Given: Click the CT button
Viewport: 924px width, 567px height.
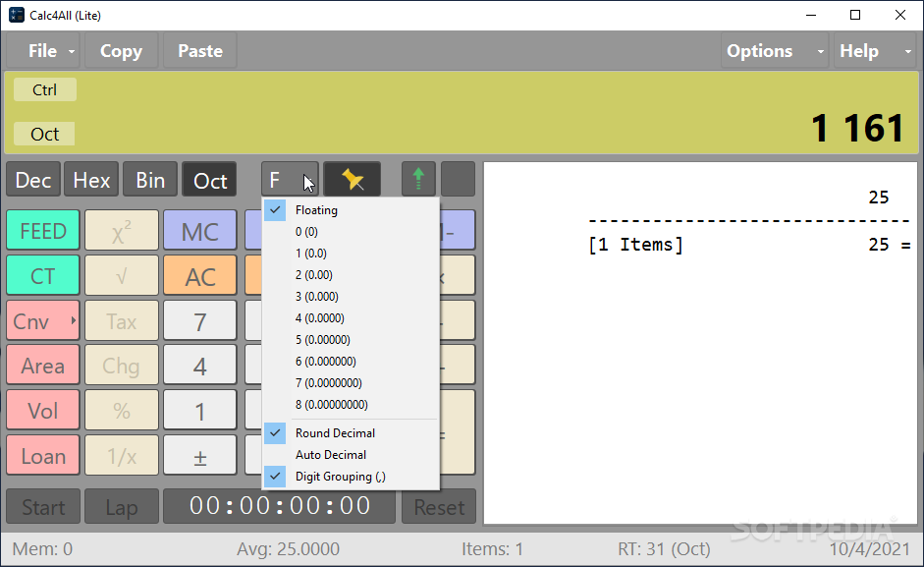Looking at the screenshot, I should [x=43, y=275].
